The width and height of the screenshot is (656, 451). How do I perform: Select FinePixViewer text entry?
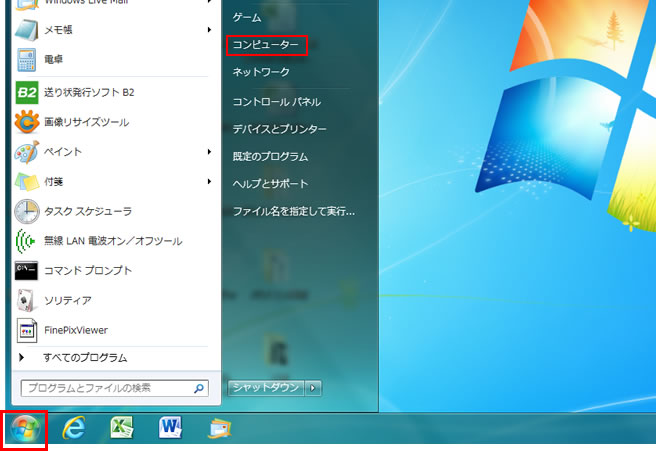coord(76,330)
